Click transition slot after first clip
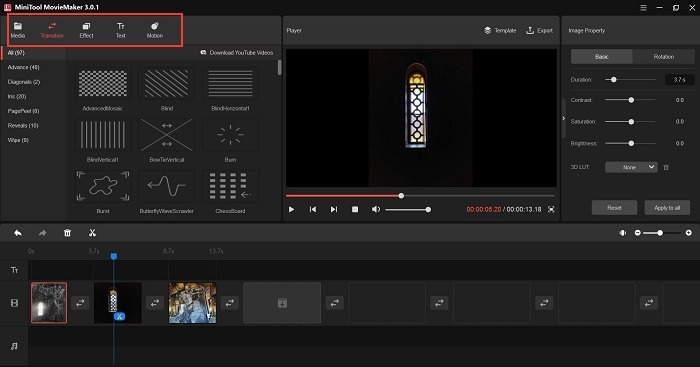700x367 pixels. (80, 303)
